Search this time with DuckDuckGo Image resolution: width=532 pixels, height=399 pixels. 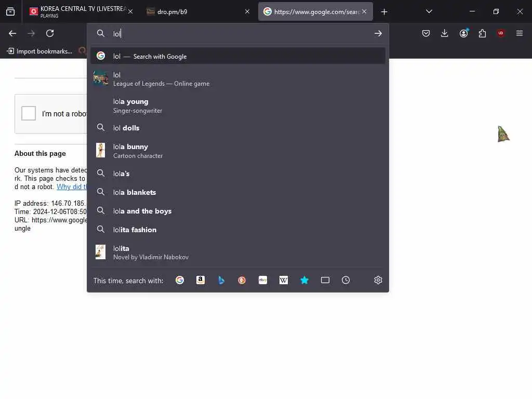242,280
